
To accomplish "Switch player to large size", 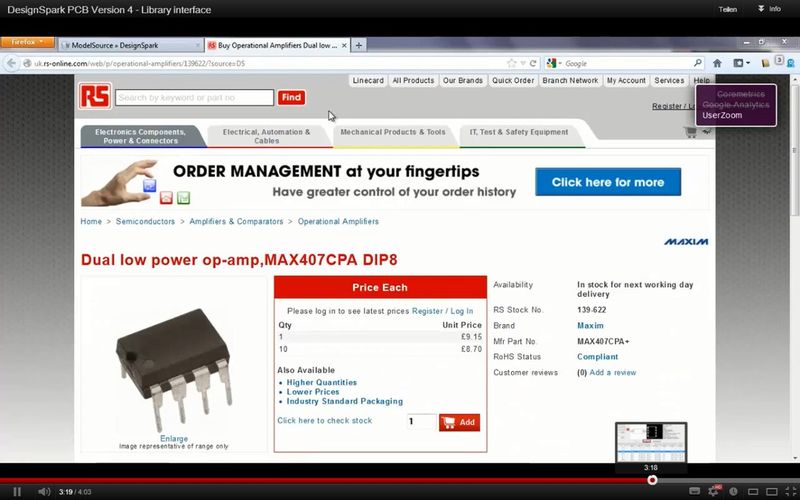I will coord(772,491).
